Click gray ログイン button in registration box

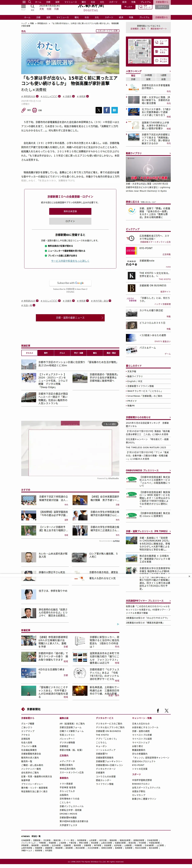point(70,221)
